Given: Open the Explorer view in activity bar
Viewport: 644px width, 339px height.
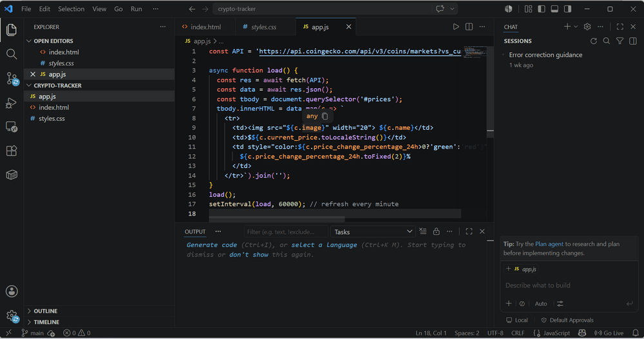Looking at the screenshot, I should [x=12, y=30].
